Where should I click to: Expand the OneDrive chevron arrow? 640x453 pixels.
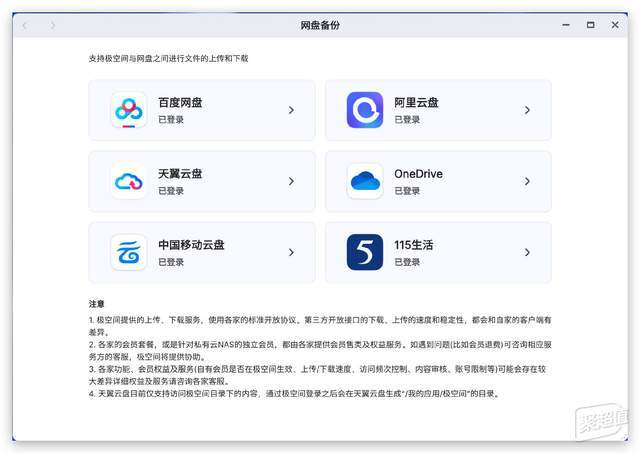point(527,181)
